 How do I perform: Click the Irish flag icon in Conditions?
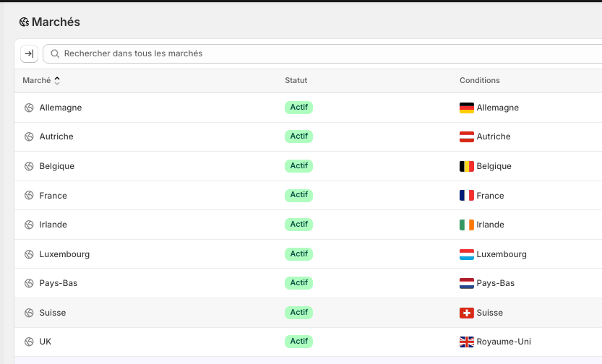tap(466, 225)
